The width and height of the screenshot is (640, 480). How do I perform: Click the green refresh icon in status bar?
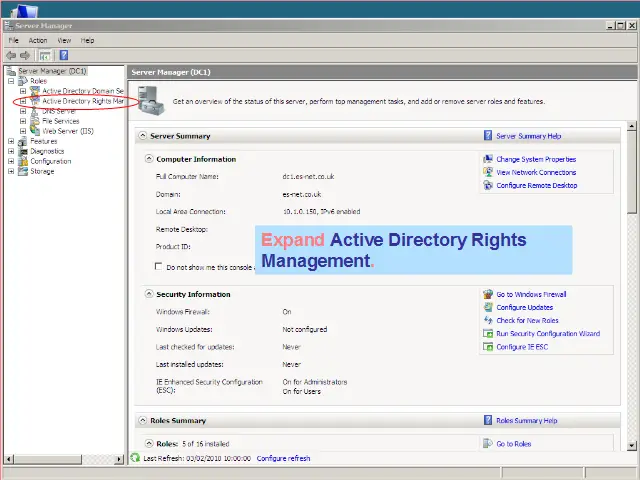click(136, 458)
